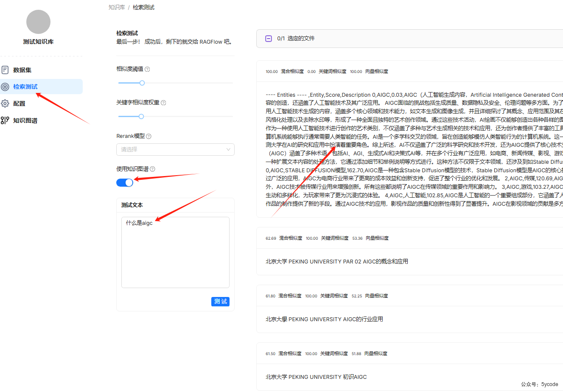
Task: Click the result 北京大學 PEKING UNIVERSITY AIGC的行业应用
Action: point(324,319)
